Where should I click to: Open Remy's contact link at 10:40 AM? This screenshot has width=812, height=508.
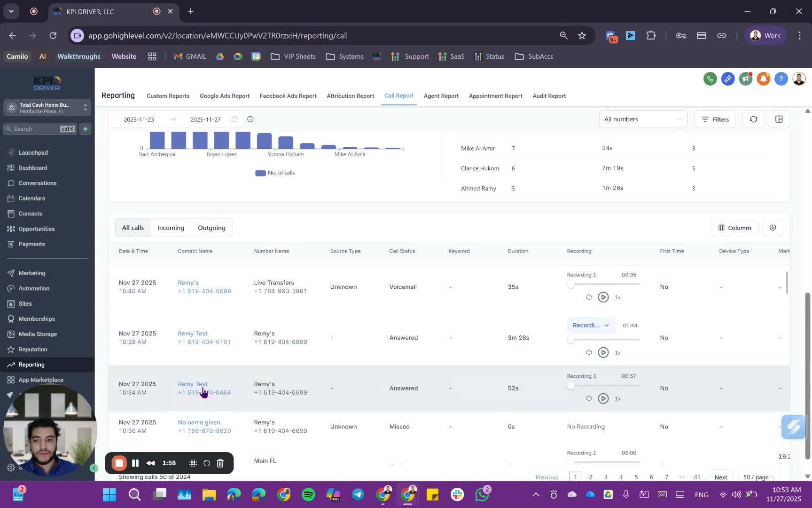coord(188,283)
